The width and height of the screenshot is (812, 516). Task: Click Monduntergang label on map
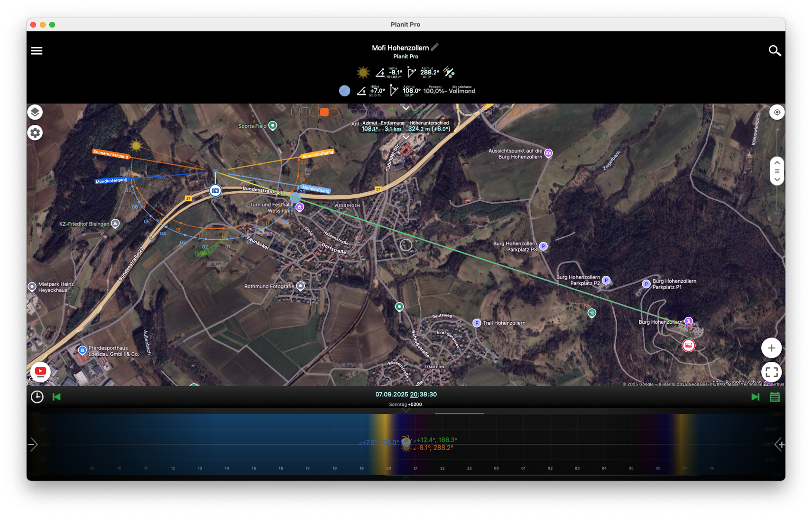(111, 180)
